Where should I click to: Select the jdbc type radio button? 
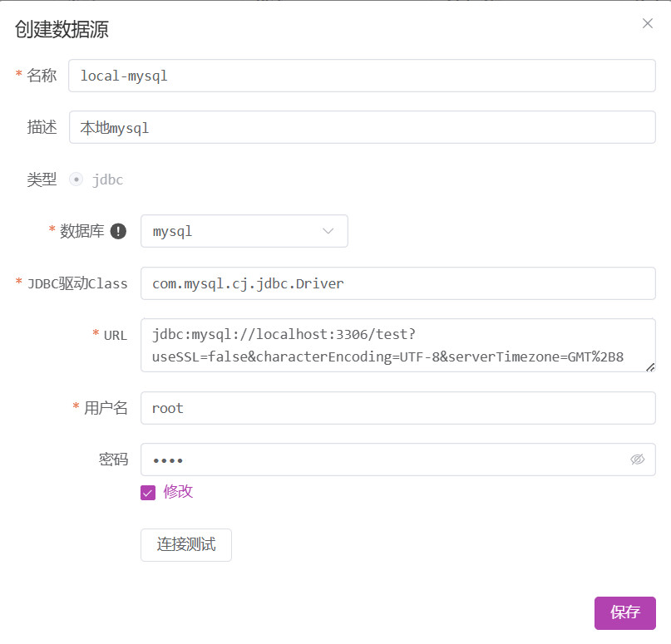pyautogui.click(x=76, y=179)
